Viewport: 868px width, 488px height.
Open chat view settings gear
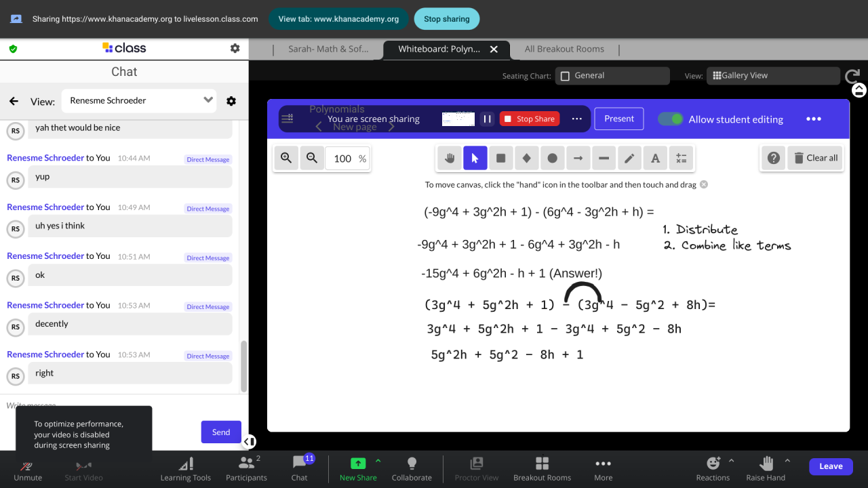point(231,101)
